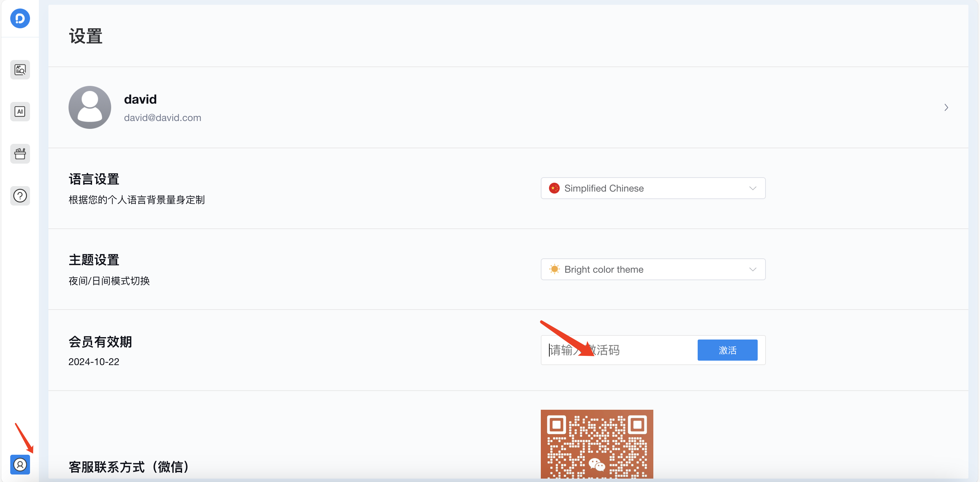Click the WeChat QR code image
980x482 pixels.
pos(596,443)
